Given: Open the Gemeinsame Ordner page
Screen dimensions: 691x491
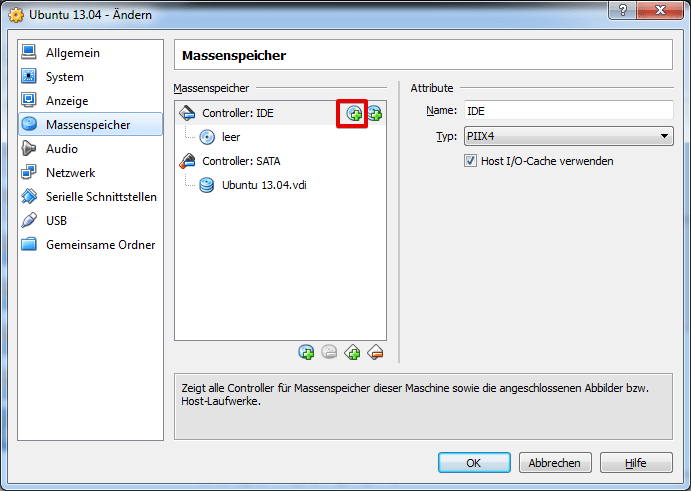Looking at the screenshot, I should click(x=90, y=245).
